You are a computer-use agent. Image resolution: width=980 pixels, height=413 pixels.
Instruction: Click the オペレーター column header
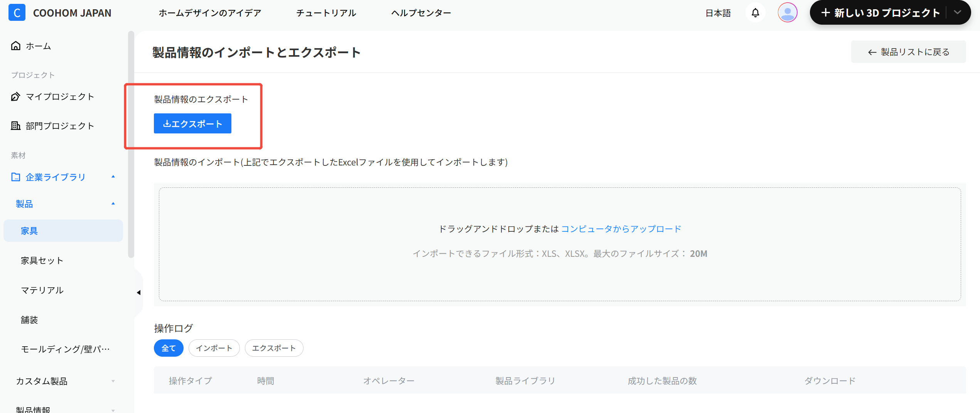[x=388, y=381]
